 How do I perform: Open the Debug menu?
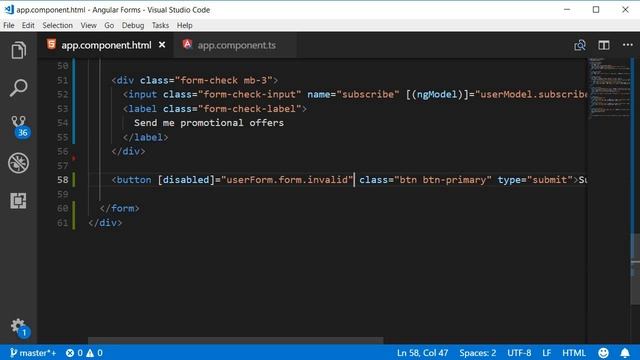pyautogui.click(x=133, y=25)
